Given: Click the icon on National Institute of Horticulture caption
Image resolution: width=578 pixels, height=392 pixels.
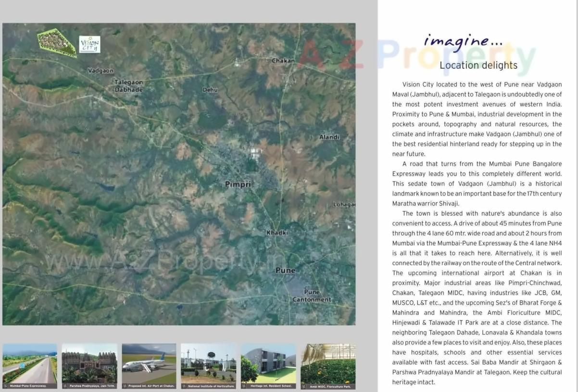Looking at the screenshot, I should point(185,385).
